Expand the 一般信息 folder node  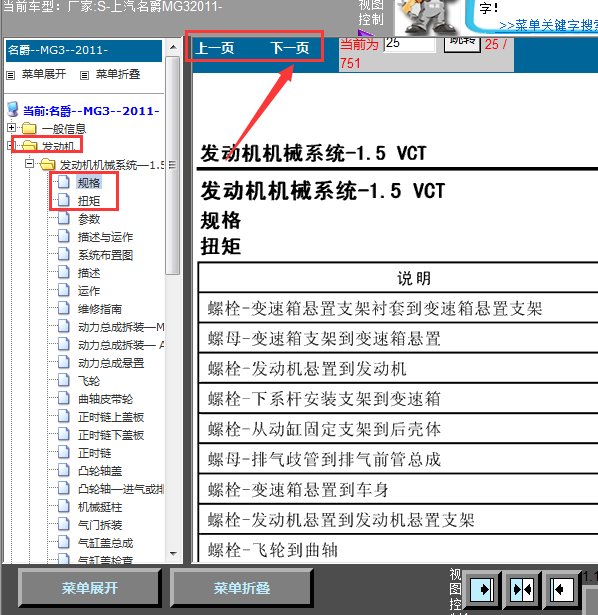[11, 128]
